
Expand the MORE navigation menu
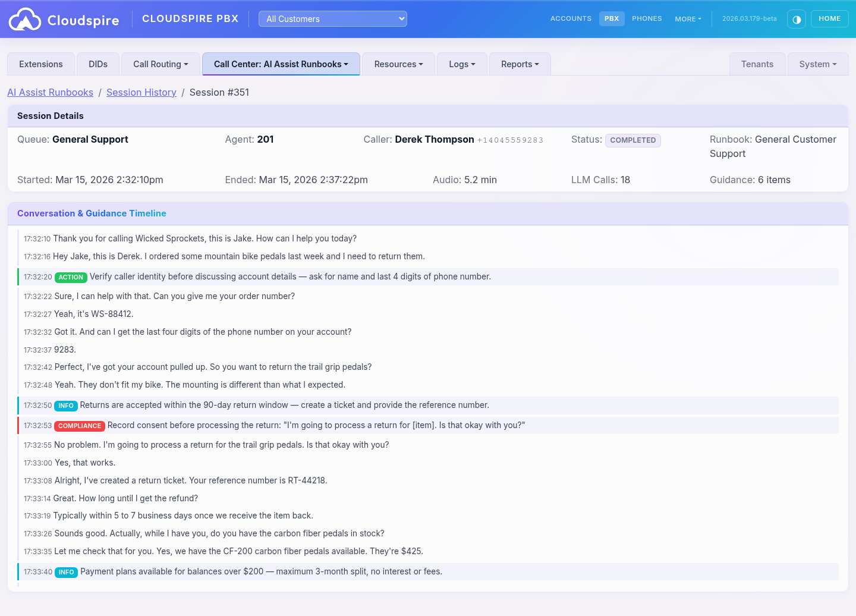pyautogui.click(x=688, y=19)
